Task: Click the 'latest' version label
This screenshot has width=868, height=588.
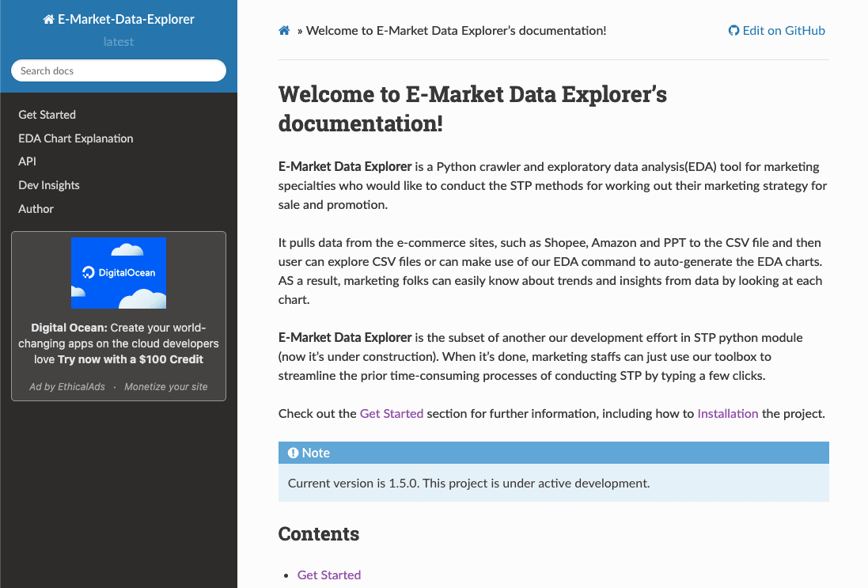Action: (x=119, y=41)
